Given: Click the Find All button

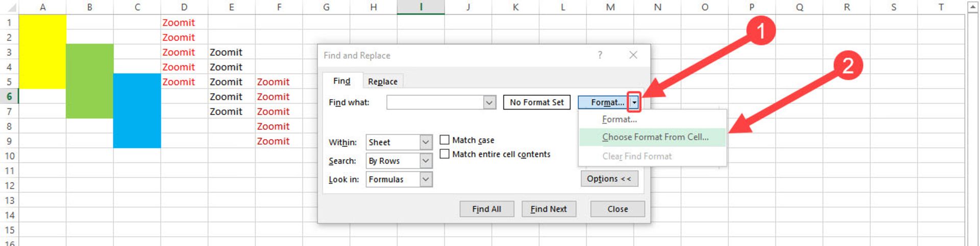Looking at the screenshot, I should click(x=486, y=209).
